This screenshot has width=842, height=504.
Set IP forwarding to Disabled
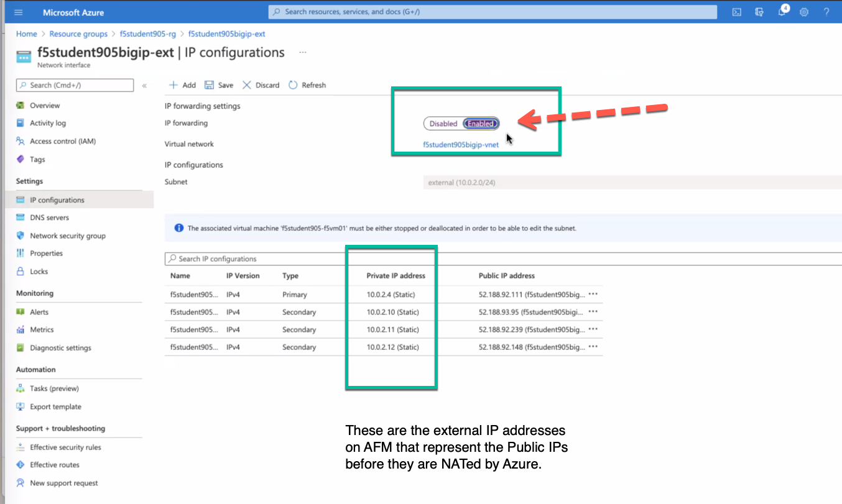[x=443, y=124]
